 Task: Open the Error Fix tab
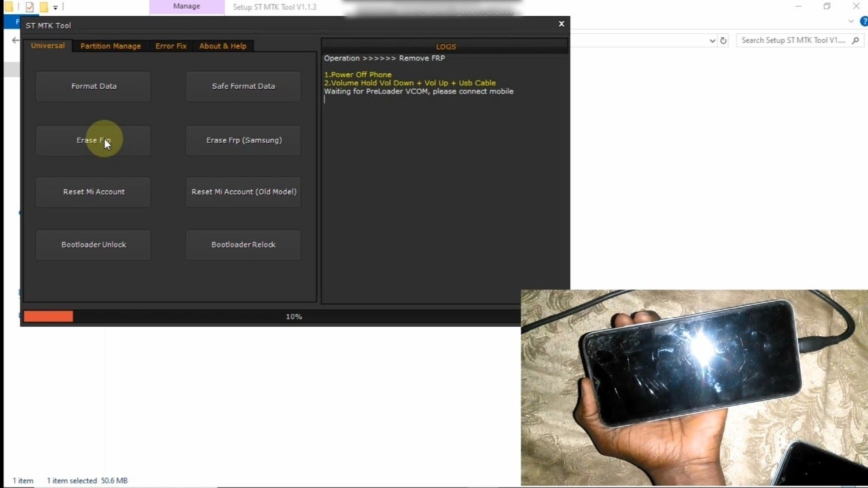coord(171,46)
